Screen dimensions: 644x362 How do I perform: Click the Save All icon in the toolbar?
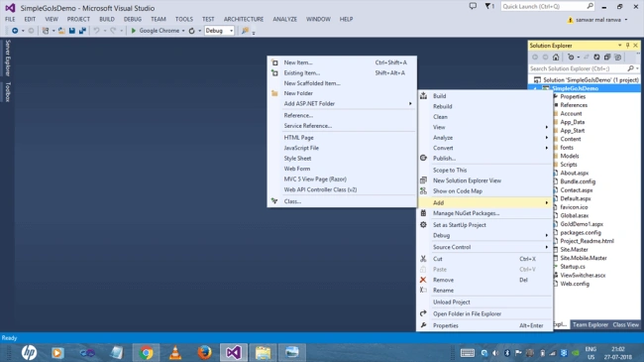(82, 31)
